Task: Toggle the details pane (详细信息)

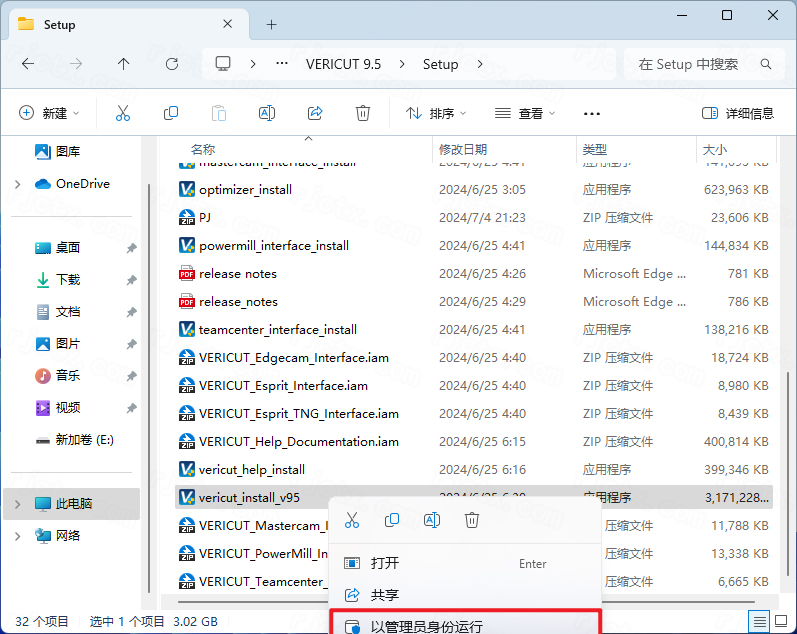Action: pyautogui.click(x=738, y=113)
